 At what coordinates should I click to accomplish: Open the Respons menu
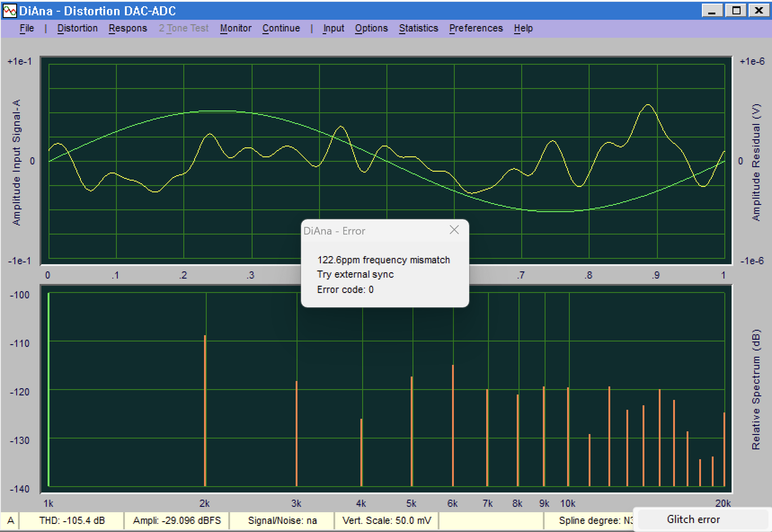[128, 28]
